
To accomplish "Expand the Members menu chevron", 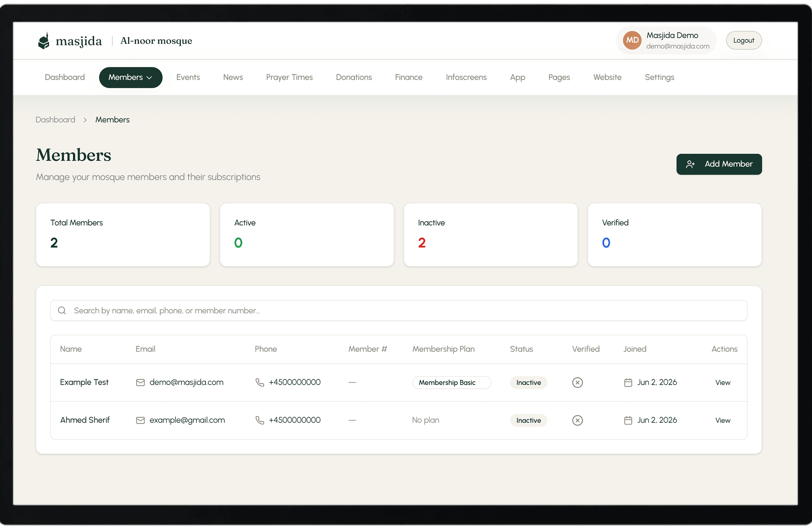I will (149, 78).
